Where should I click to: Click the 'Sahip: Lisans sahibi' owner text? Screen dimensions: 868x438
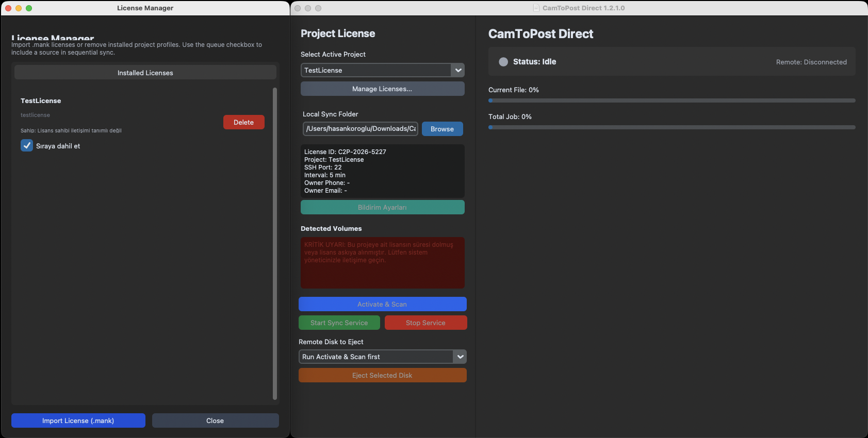point(71,130)
